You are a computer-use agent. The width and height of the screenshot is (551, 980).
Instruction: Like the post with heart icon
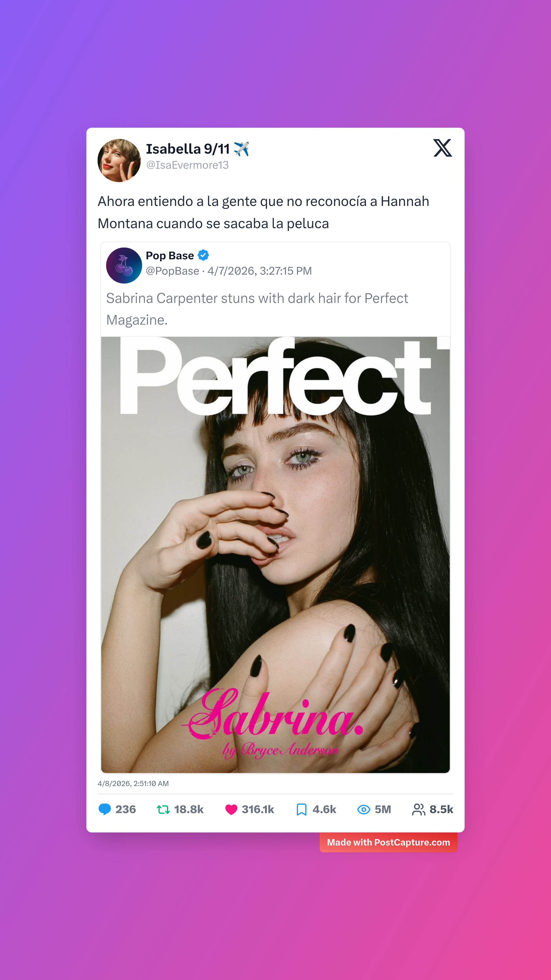pyautogui.click(x=231, y=809)
